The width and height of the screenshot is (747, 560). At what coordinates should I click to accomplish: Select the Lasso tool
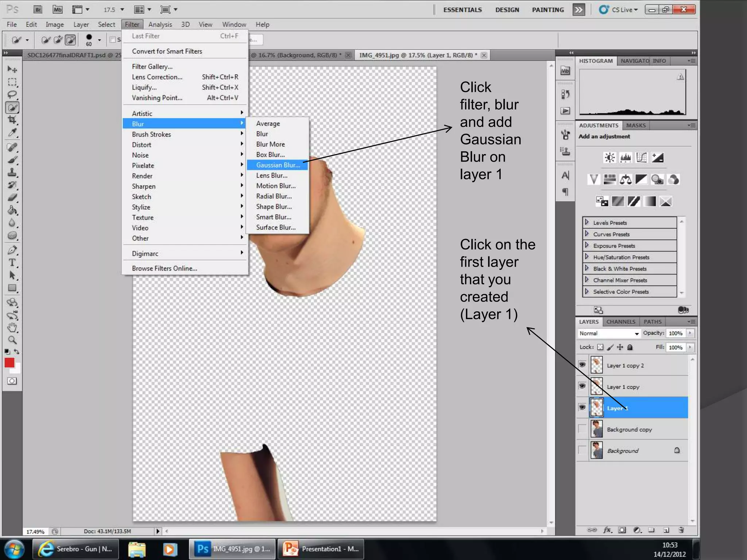12,94
